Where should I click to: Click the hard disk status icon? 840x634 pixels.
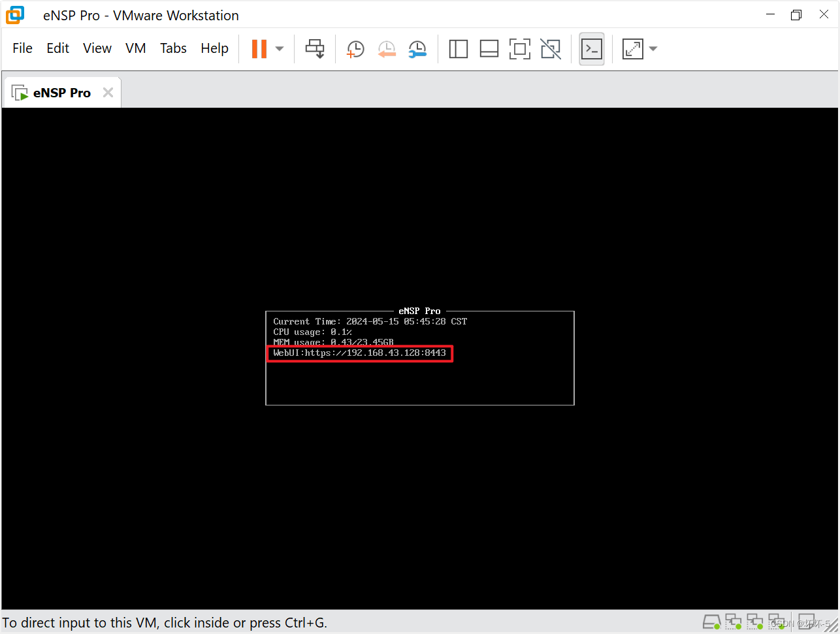click(711, 621)
